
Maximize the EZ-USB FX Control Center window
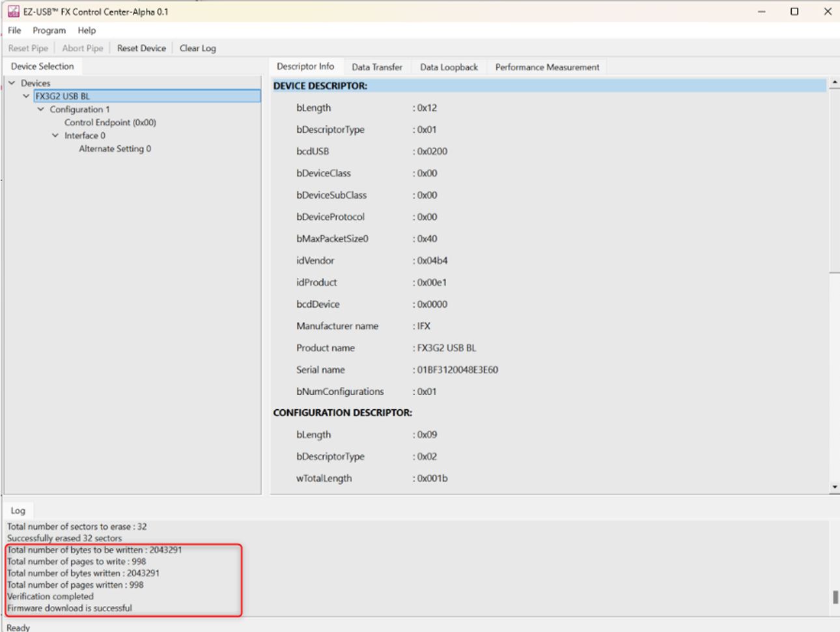794,12
